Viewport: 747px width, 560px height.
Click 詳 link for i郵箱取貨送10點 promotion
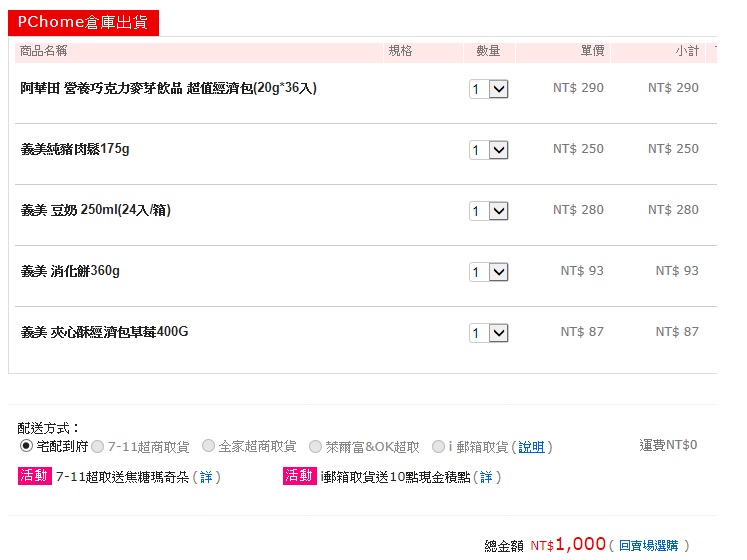486,478
